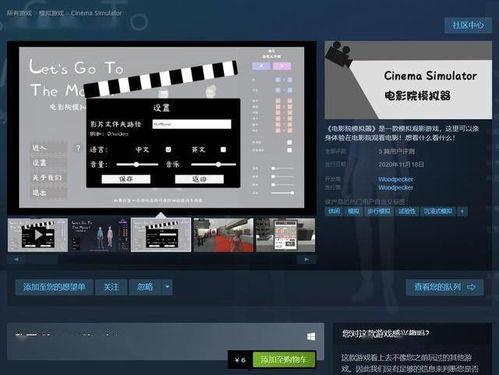
Task: Open the 社区中心 community hub
Action: (468, 25)
